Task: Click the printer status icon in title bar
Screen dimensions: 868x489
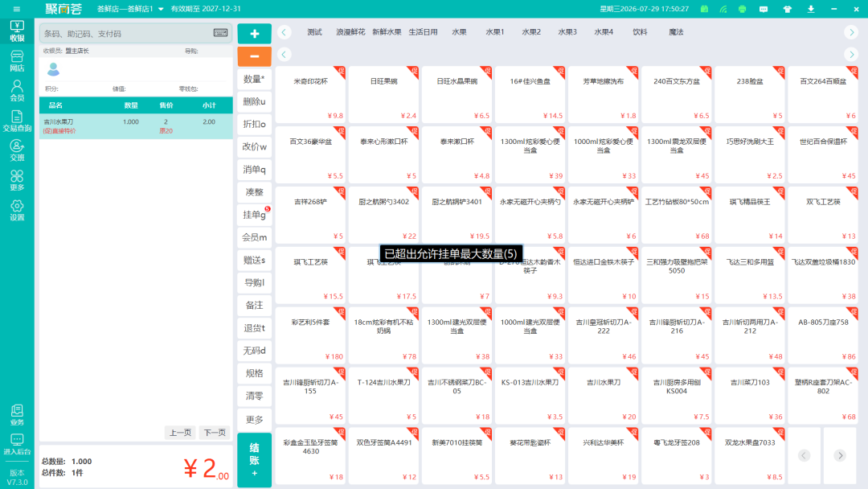Action: 743,9
